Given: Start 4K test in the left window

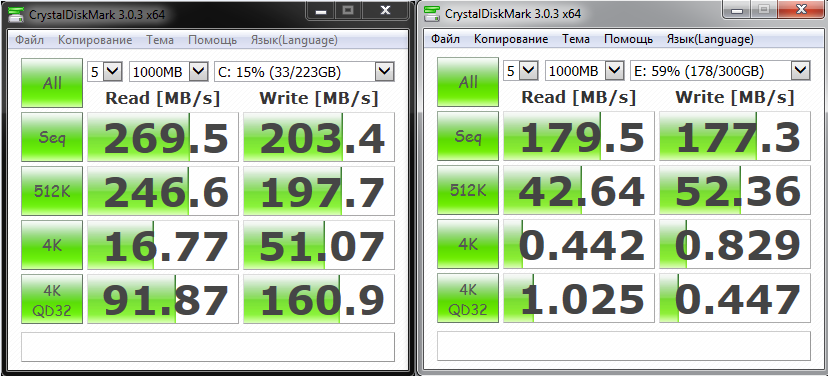Looking at the screenshot, I should point(52,245).
